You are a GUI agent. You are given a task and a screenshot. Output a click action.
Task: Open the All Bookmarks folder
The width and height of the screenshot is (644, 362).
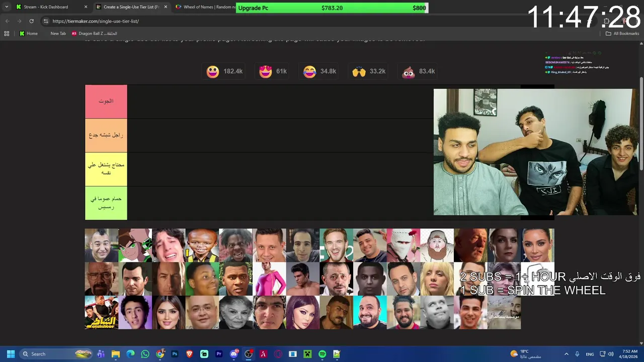pos(622,34)
